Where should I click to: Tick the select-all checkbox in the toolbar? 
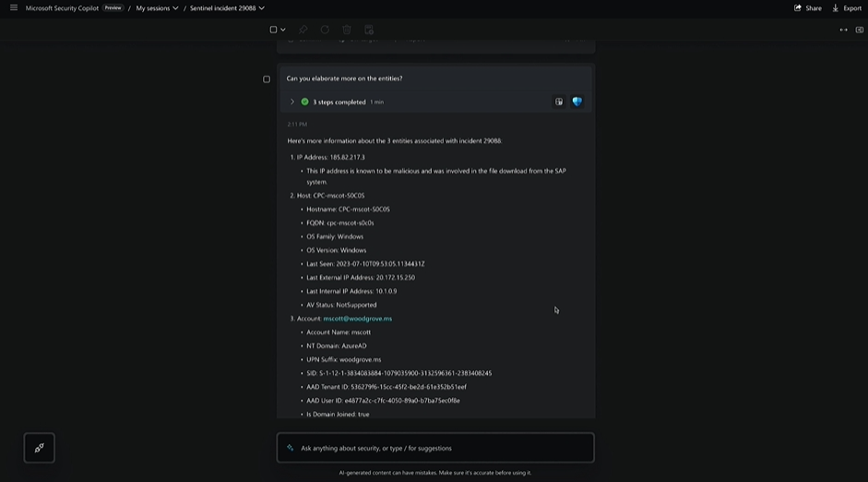pos(273,30)
